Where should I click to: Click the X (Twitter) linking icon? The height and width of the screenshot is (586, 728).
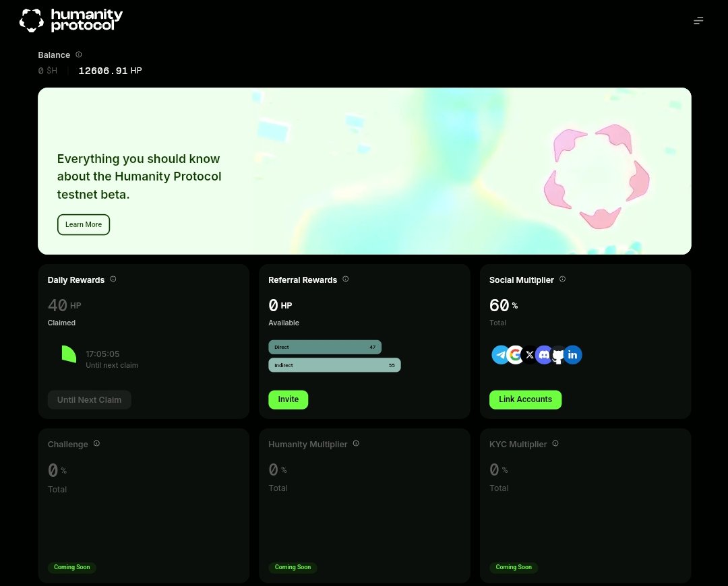529,355
